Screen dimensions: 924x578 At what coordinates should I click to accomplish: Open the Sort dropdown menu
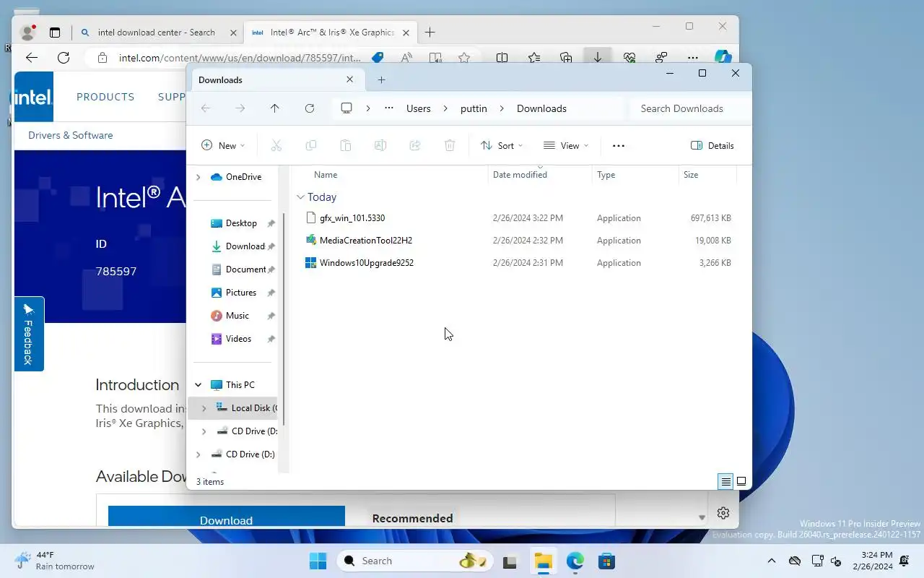[502, 145]
